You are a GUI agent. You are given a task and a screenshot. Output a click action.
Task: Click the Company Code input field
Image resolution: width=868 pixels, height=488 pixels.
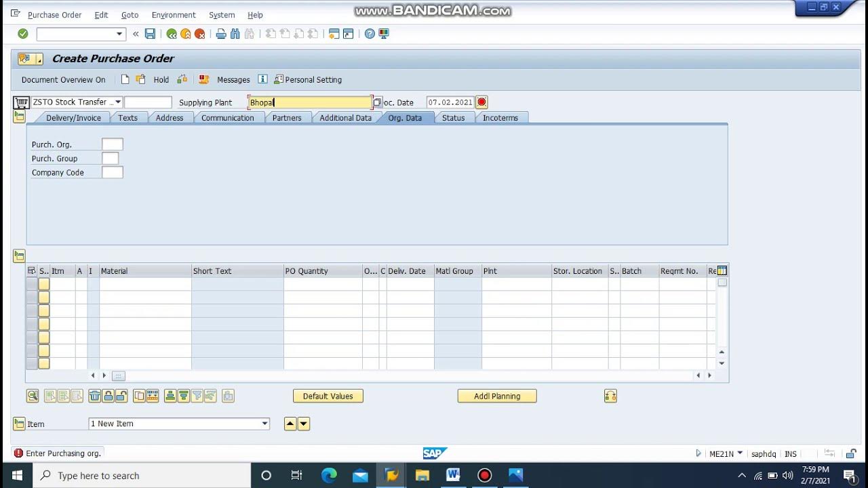[113, 172]
